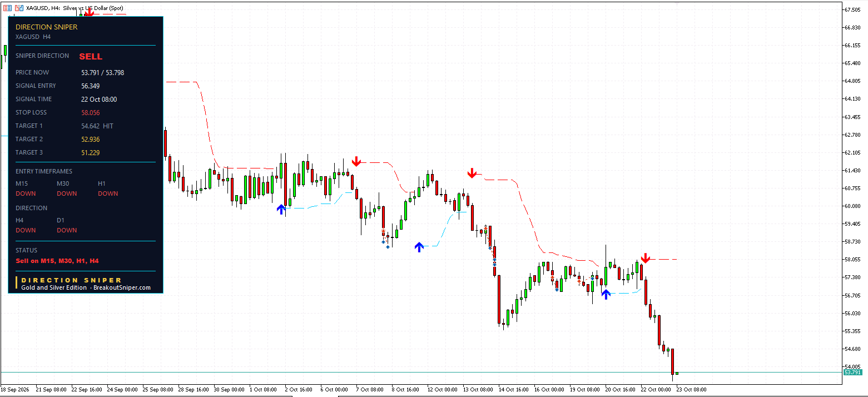Click the current price tag 53.791 on price axis
Image resolution: width=868 pixels, height=397 pixels.
click(853, 372)
